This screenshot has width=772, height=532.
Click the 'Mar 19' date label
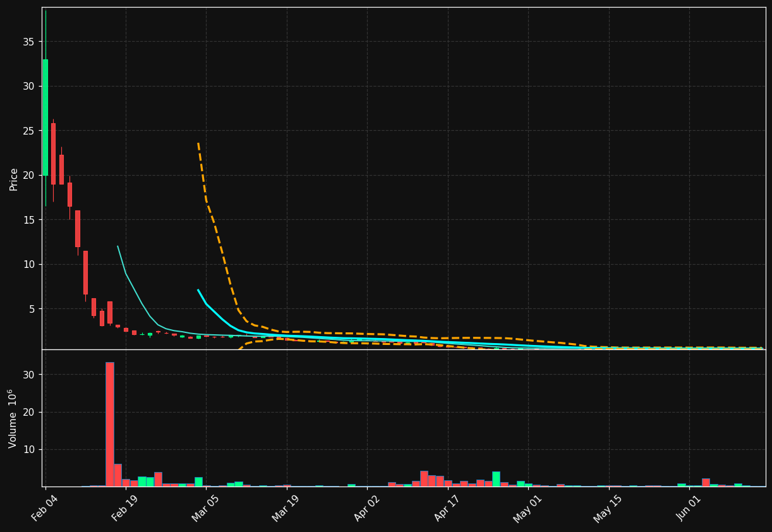286,508
